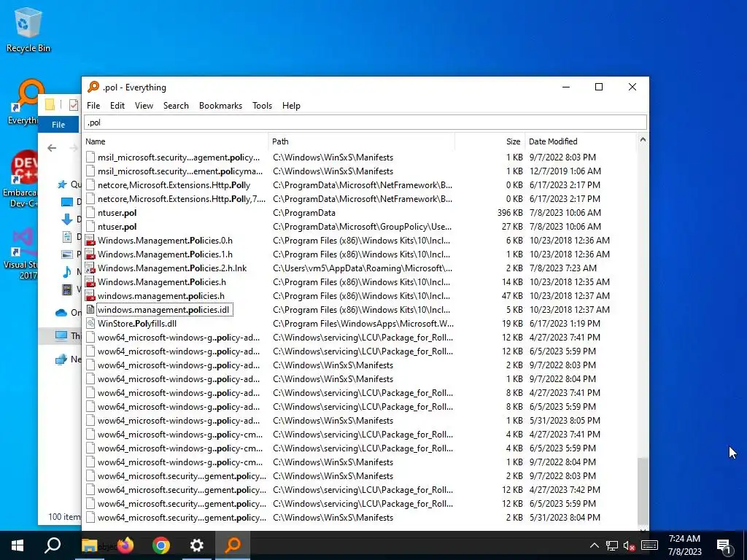Open the Windows Start menu
This screenshot has width=747, height=560.
pos(18,545)
